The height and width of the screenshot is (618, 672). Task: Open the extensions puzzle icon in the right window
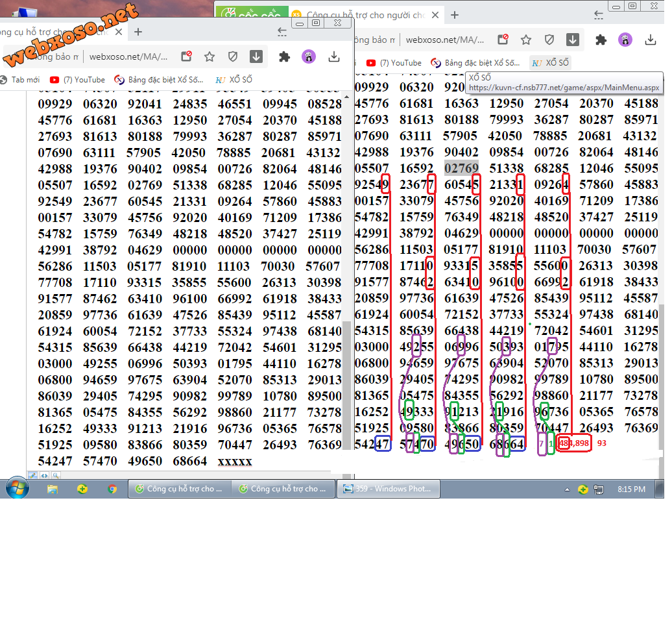click(601, 40)
